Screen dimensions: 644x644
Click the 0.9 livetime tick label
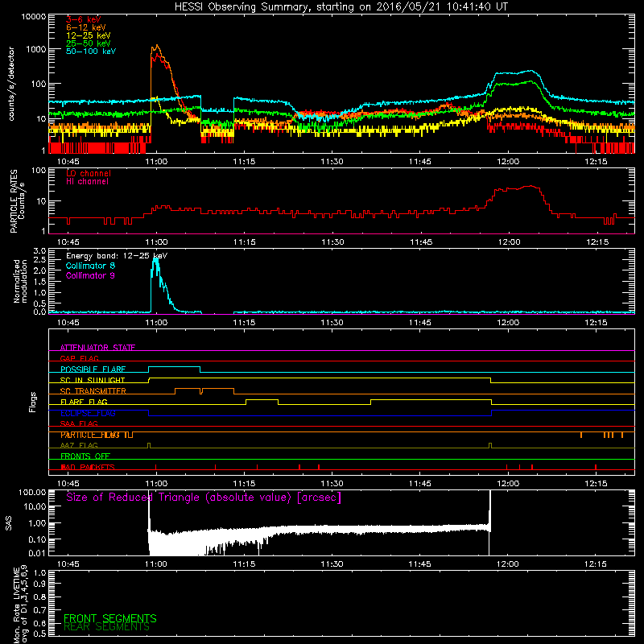pos(39,584)
